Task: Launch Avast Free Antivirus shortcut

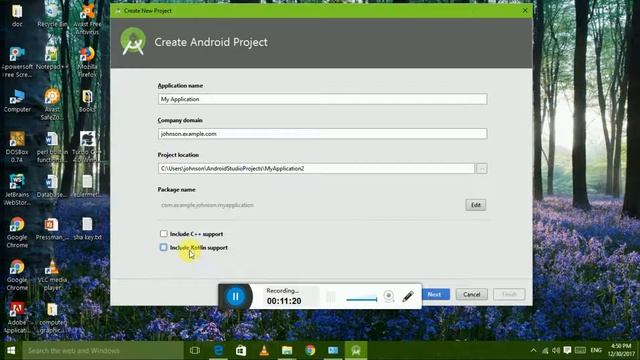Action: [87, 19]
